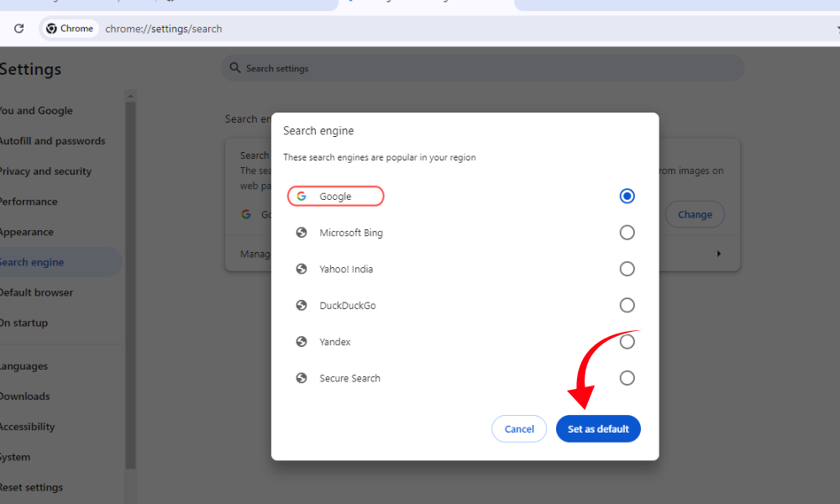This screenshot has height=504, width=840.
Task: Click the browser reload icon
Action: tap(18, 29)
